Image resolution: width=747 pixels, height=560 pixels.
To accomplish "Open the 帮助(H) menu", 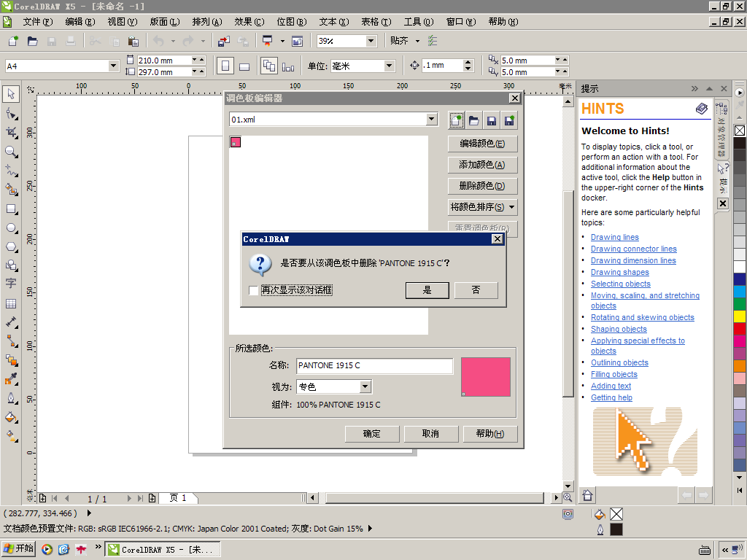I will pos(503,22).
